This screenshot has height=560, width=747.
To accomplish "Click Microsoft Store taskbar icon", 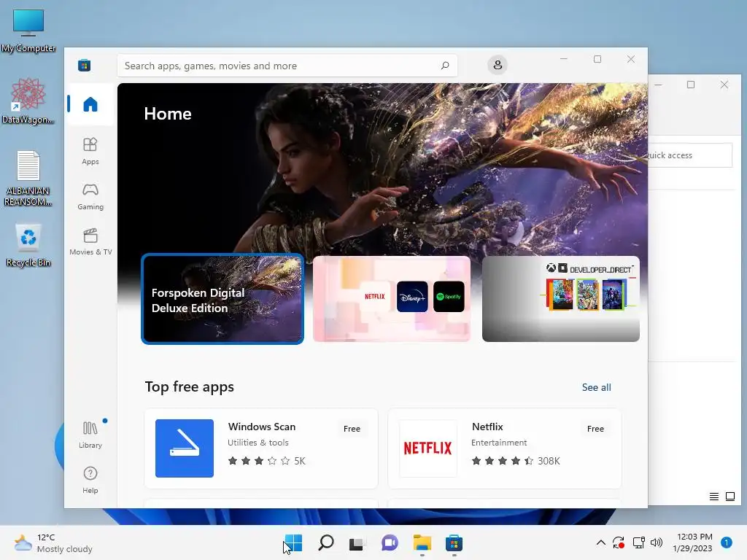I will point(454,542).
